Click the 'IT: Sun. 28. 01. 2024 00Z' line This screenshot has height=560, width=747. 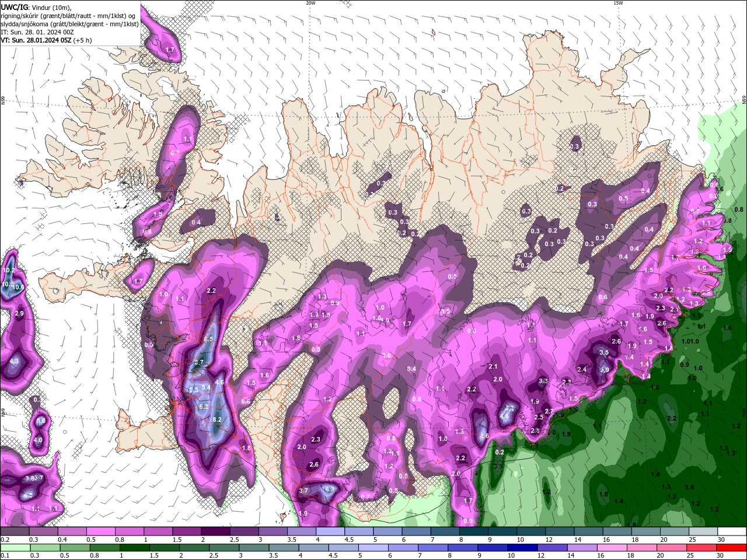(x=37, y=32)
